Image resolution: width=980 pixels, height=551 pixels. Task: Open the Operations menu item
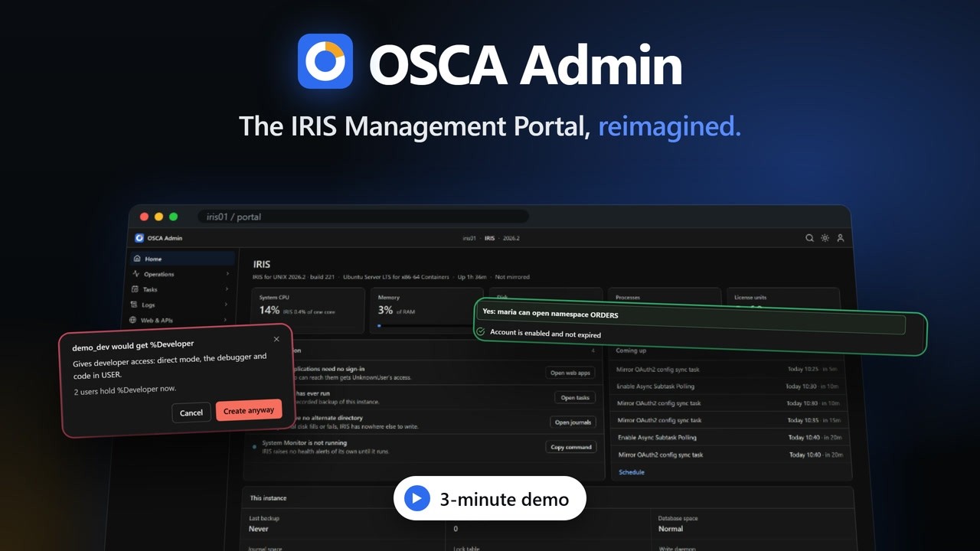tap(181, 274)
